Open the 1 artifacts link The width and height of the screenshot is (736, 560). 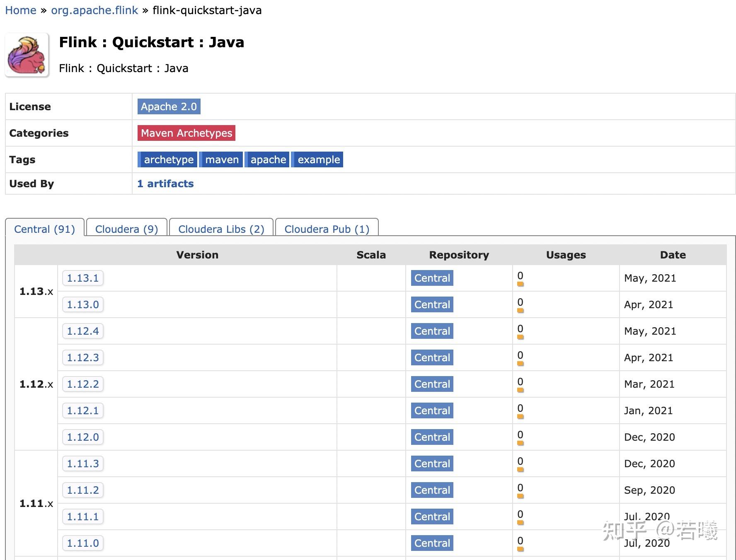click(165, 183)
